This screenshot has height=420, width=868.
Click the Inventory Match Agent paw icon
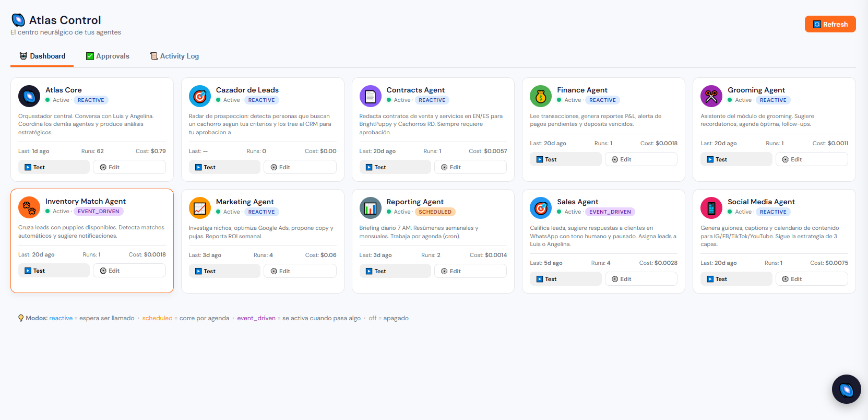click(29, 207)
